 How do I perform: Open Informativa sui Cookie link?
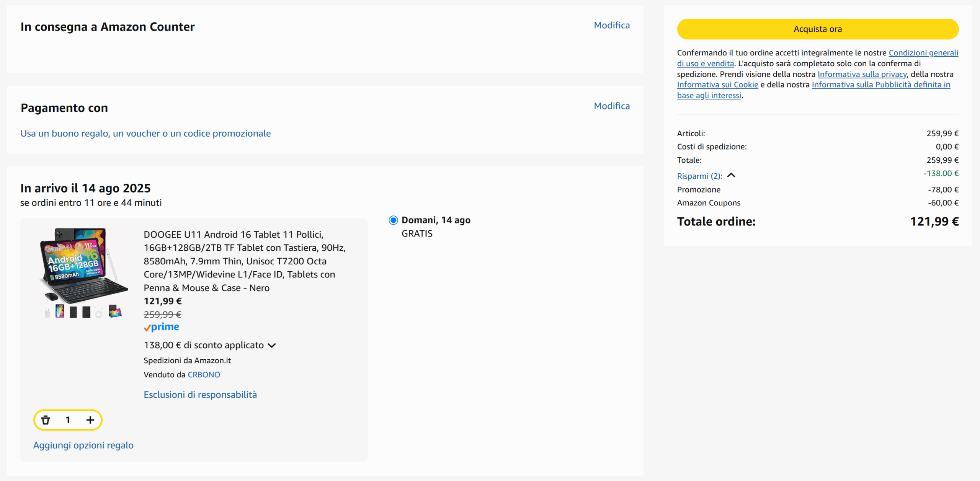tap(717, 85)
